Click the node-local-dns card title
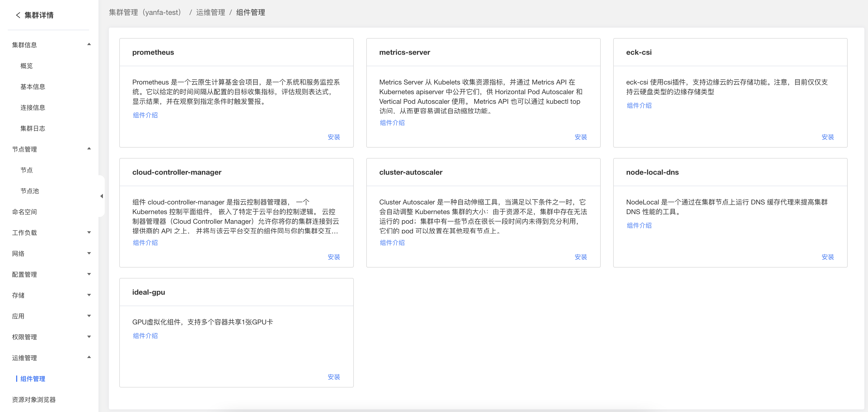The width and height of the screenshot is (868, 412). point(652,172)
